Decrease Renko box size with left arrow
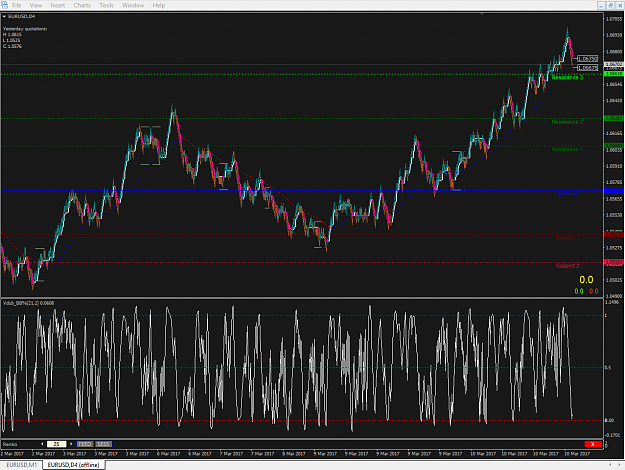625x470 pixels. click(x=42, y=444)
